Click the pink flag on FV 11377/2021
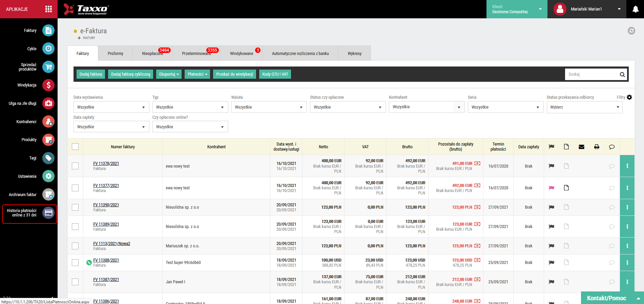 coord(552,188)
